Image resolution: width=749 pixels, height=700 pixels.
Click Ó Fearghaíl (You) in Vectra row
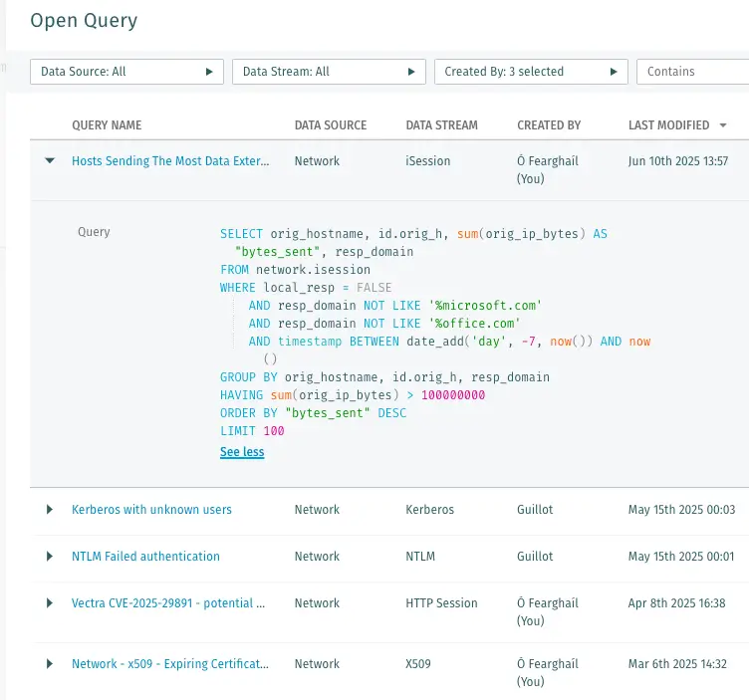point(548,611)
